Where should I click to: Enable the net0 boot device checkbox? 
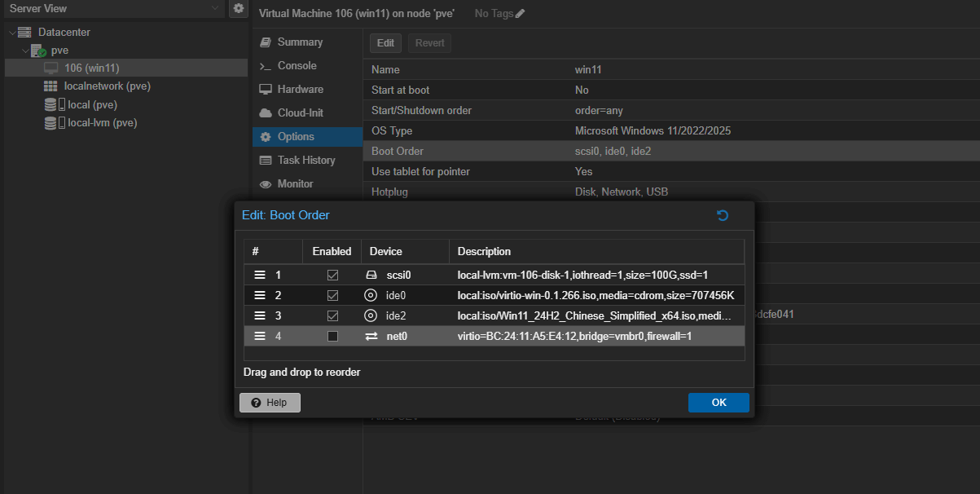[332, 336]
